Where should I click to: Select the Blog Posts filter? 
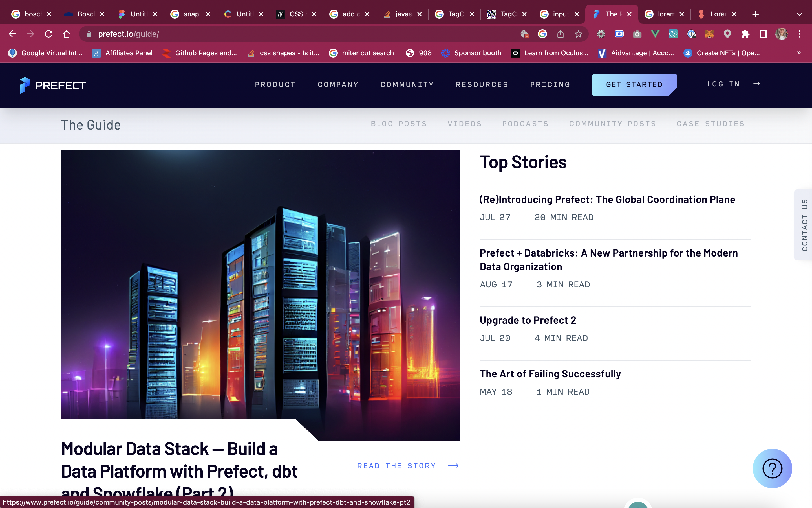399,124
